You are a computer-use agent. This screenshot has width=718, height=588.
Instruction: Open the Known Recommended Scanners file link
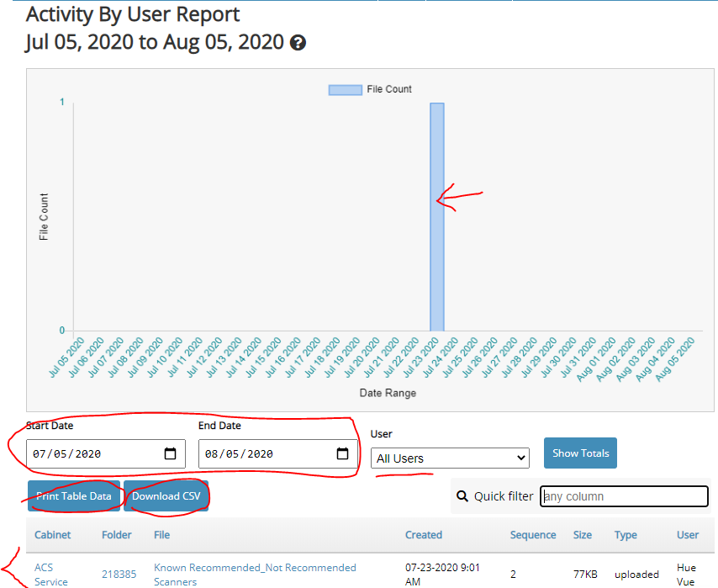(x=255, y=575)
